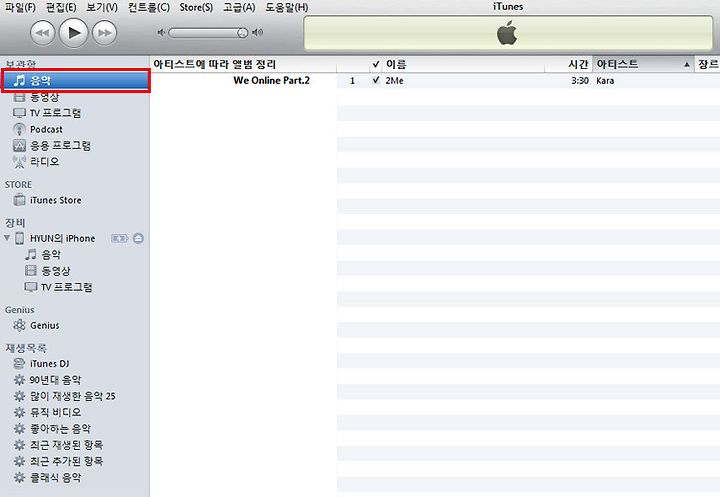The image size is (720, 497).
Task: Click the Play button
Action: [x=73, y=33]
